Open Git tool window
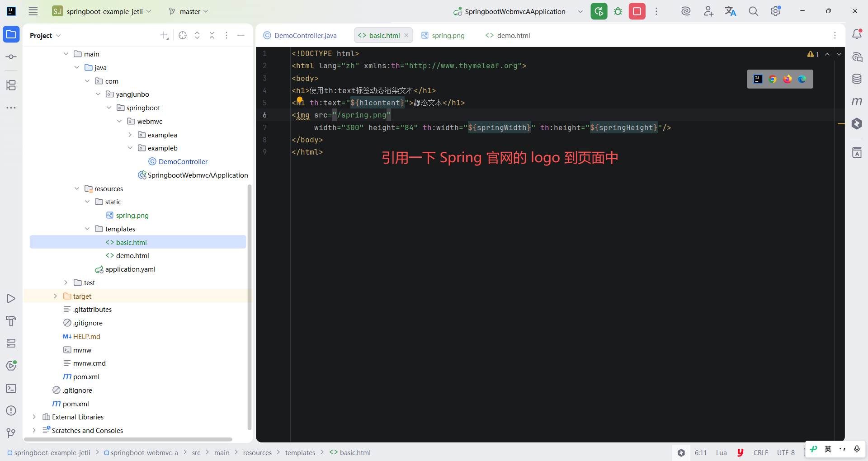Screen dimensions: 868x461 click(x=11, y=433)
